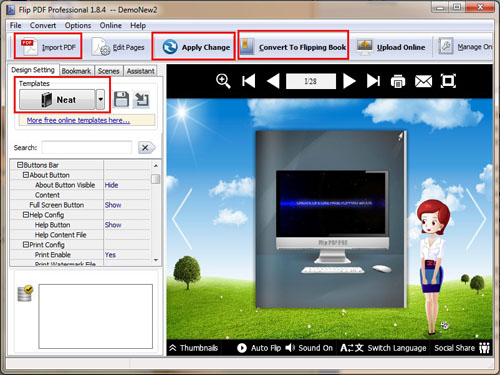Click the flipbook cover page
Screen dimensions: 500x375
coord(331,219)
